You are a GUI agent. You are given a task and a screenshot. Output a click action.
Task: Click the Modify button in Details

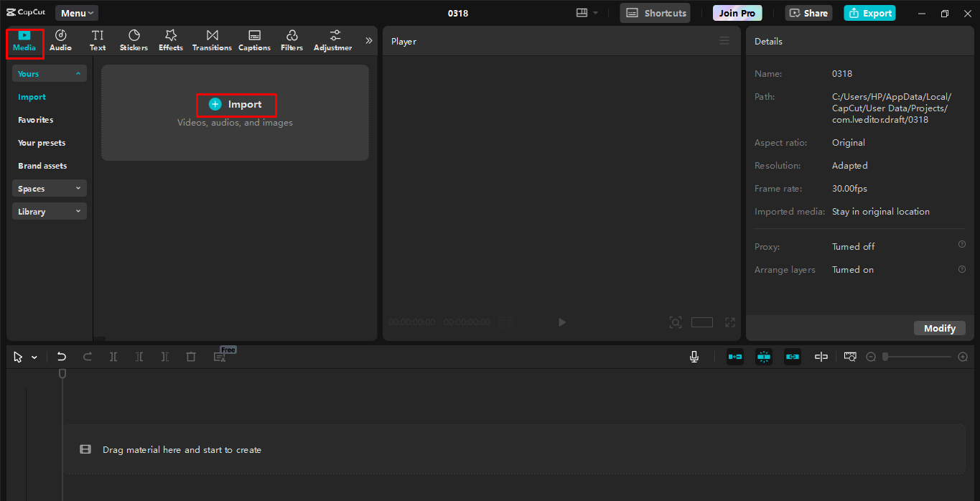coord(939,328)
